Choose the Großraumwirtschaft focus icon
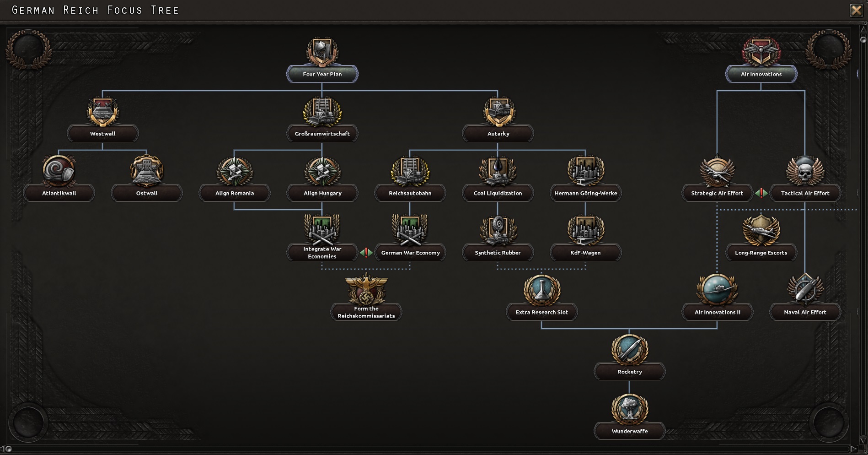Image resolution: width=868 pixels, height=455 pixels. pyautogui.click(x=322, y=112)
